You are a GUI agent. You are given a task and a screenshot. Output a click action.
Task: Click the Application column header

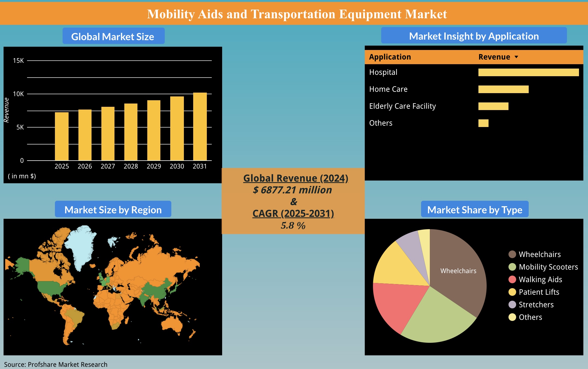390,57
